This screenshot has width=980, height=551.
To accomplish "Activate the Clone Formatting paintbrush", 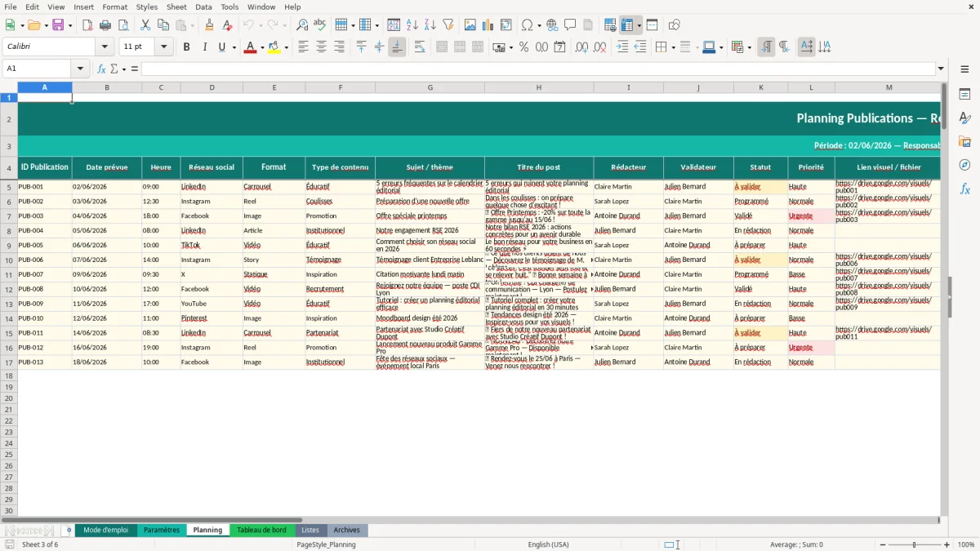I will pos(209,25).
